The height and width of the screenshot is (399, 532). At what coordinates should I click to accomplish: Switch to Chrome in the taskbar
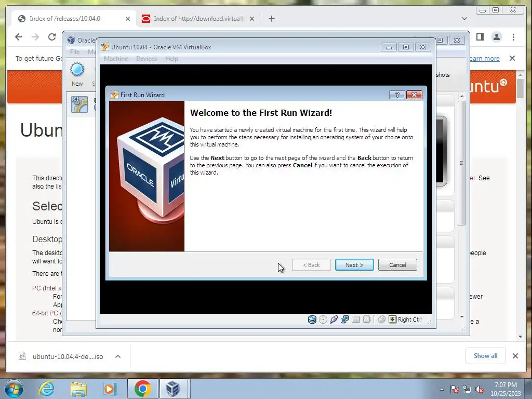tap(142, 389)
